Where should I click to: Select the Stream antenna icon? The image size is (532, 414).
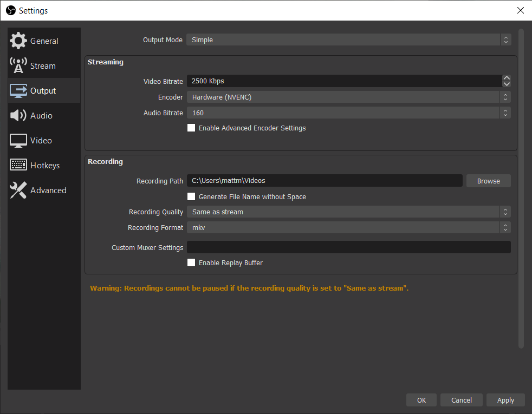(x=18, y=66)
